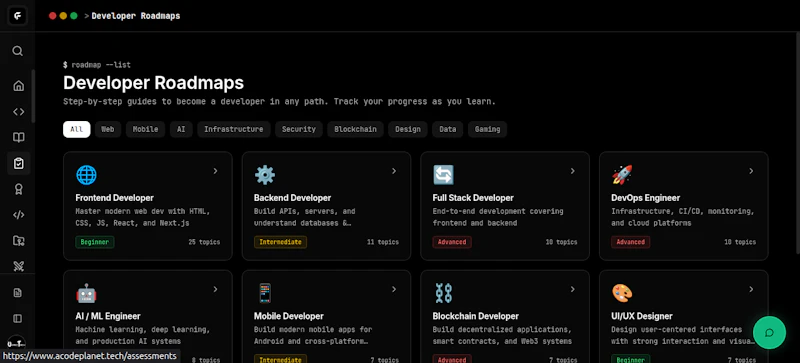Open the book icon in sidebar
The width and height of the screenshot is (800, 363).
(18, 138)
